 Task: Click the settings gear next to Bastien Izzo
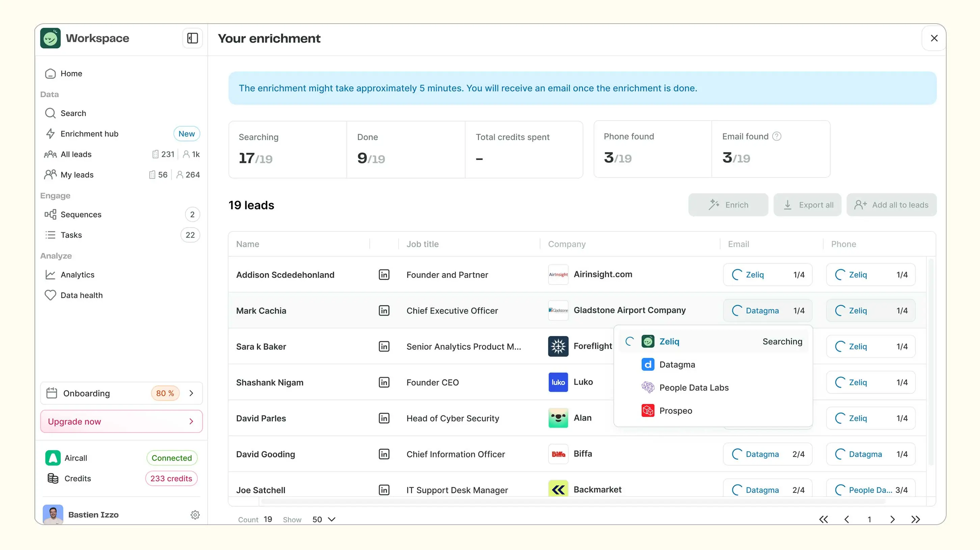coord(195,515)
